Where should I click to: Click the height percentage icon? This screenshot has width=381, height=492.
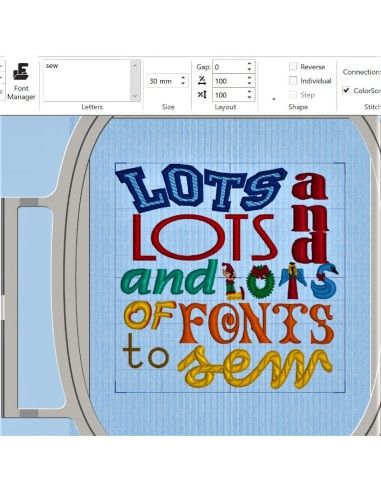point(202,95)
